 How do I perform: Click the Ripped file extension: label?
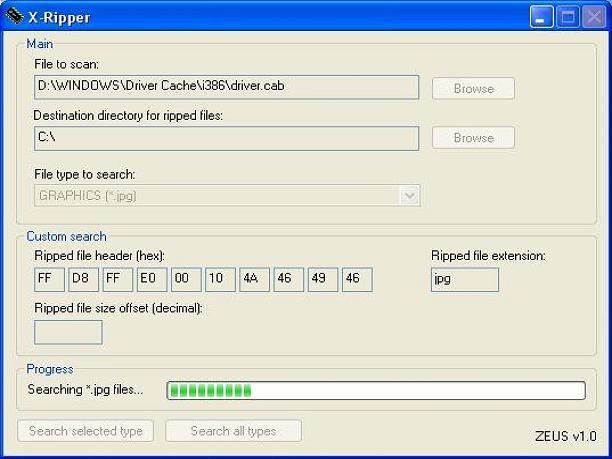[x=488, y=256]
